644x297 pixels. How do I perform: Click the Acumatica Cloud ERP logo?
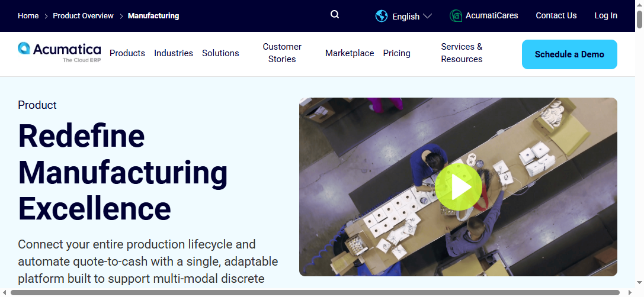59,52
